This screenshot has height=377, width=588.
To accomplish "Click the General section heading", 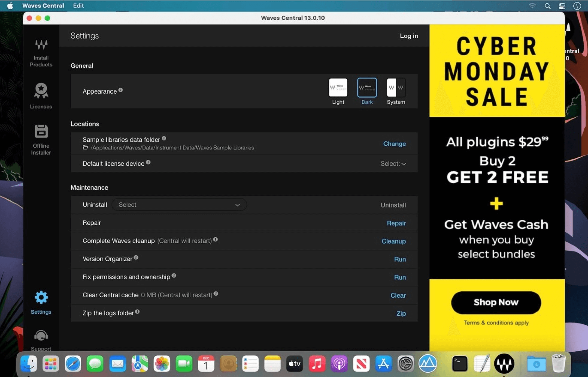I will (x=82, y=66).
